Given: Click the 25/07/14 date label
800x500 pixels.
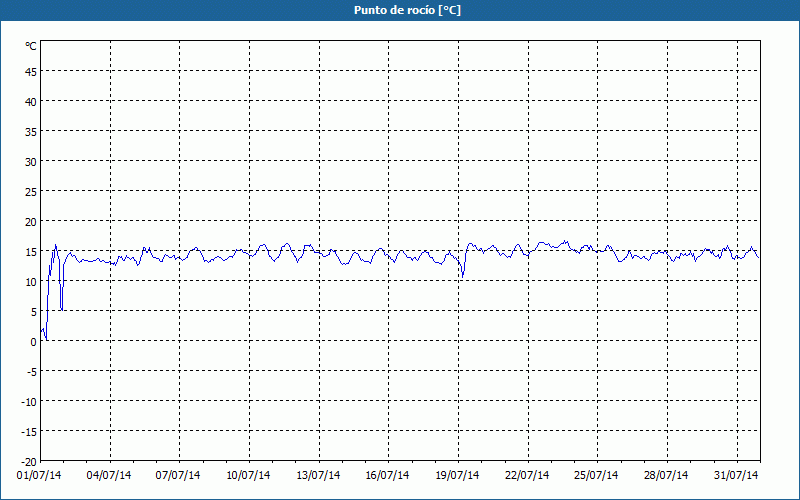Looking at the screenshot, I should tap(596, 476).
